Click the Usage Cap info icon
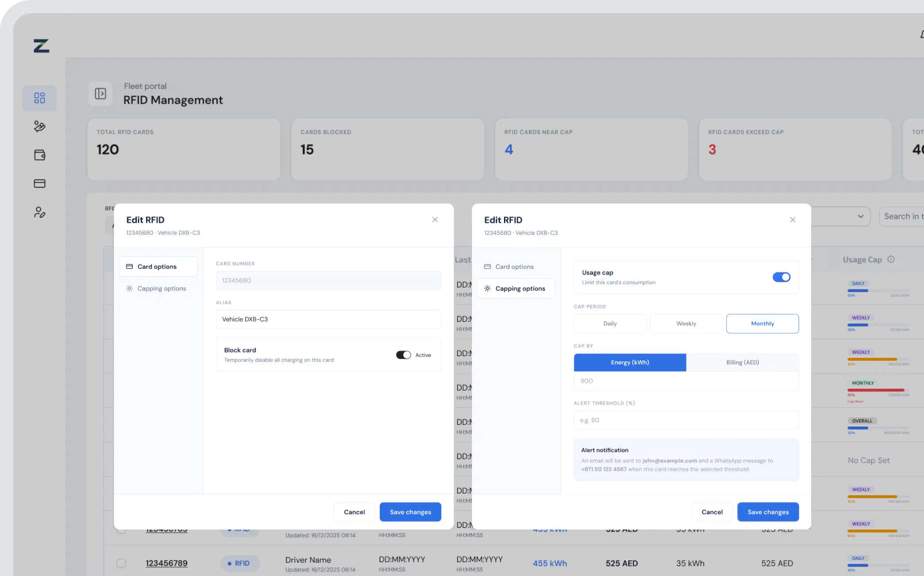The width and height of the screenshot is (924, 576). pyautogui.click(x=891, y=259)
